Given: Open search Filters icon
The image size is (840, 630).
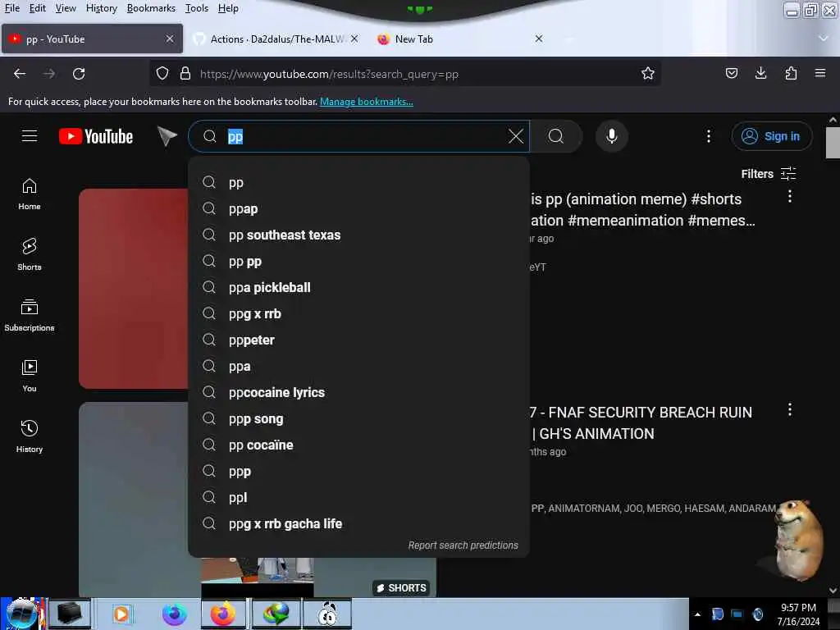Looking at the screenshot, I should coord(788,174).
